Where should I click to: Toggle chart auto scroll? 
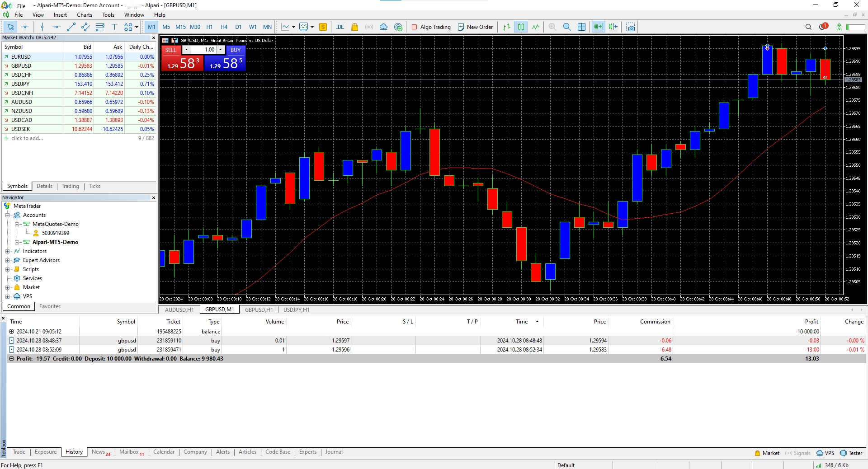(598, 27)
